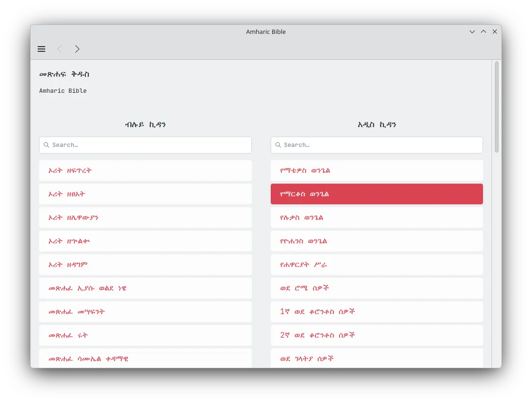This screenshot has width=532, height=404.
Task: Click the magnifier icon in አዲስ ኪዳን search
Action: (x=278, y=145)
